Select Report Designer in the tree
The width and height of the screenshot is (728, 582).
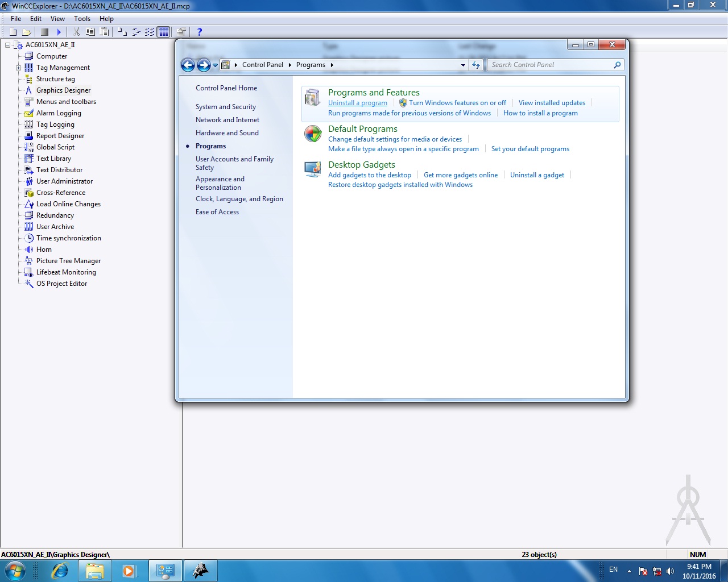point(60,136)
